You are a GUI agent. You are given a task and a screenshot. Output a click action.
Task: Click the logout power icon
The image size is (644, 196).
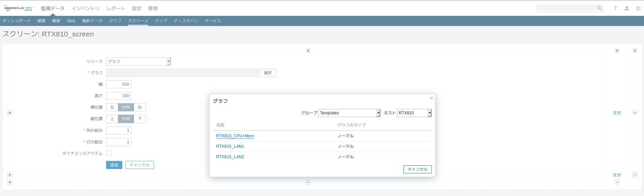click(x=638, y=8)
